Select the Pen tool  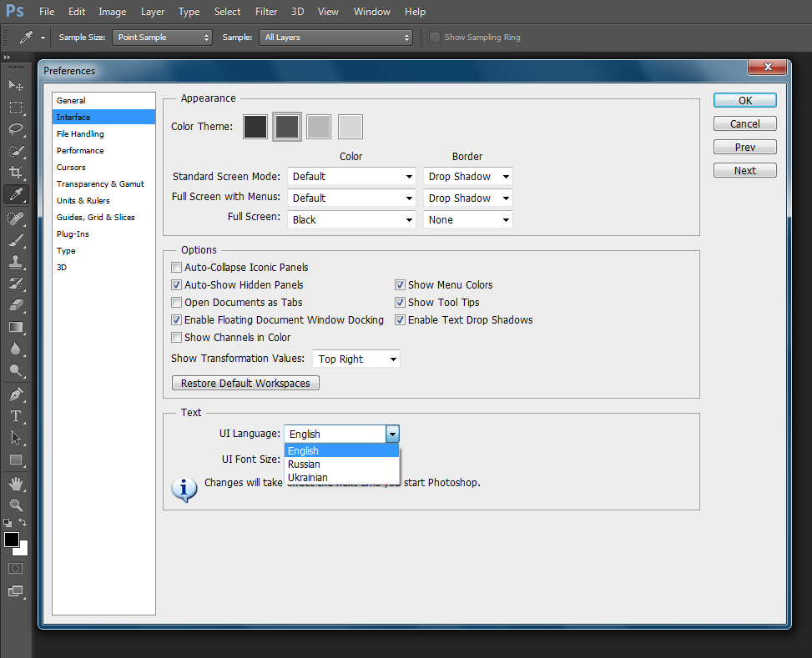[16, 394]
